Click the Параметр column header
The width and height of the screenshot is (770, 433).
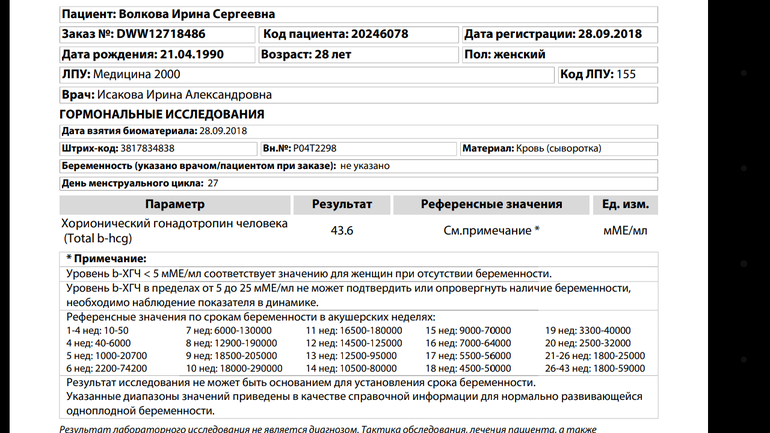tap(175, 204)
